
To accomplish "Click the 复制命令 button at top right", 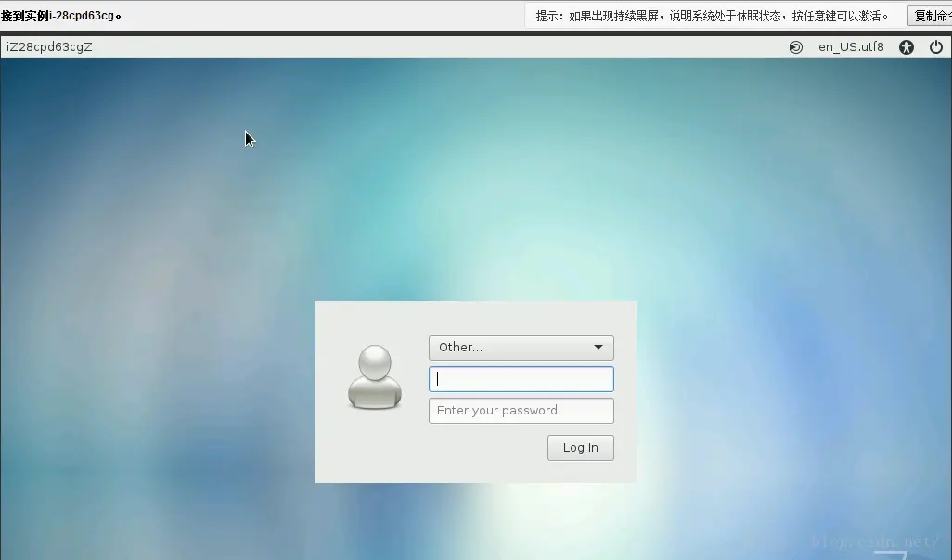I will click(x=931, y=15).
